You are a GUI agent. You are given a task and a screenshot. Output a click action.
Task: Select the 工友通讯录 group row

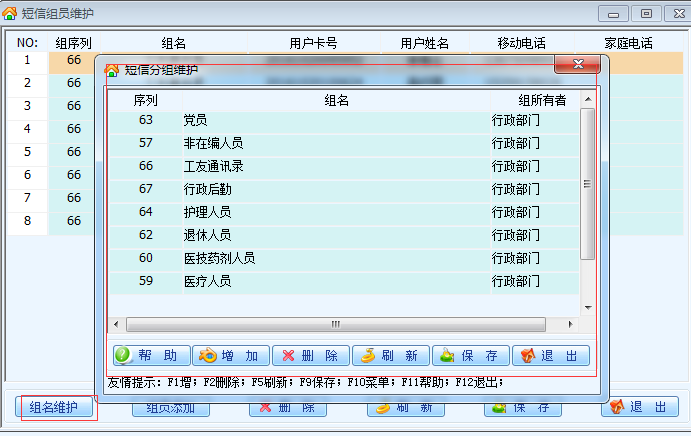point(344,166)
